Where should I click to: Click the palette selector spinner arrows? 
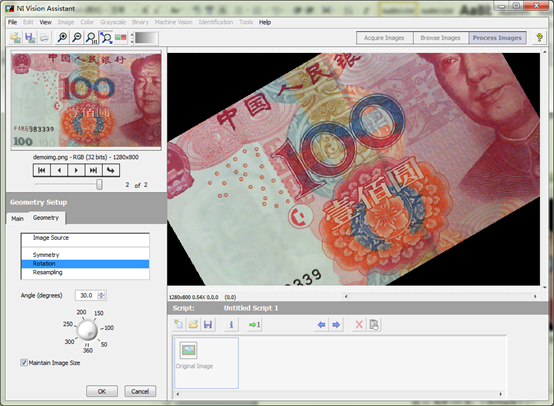pyautogui.click(x=132, y=38)
